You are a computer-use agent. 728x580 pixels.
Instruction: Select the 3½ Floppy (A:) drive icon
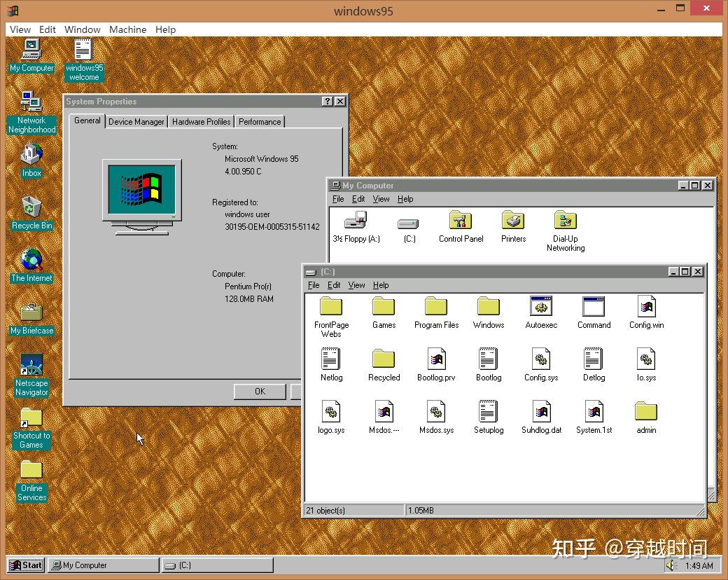(355, 220)
